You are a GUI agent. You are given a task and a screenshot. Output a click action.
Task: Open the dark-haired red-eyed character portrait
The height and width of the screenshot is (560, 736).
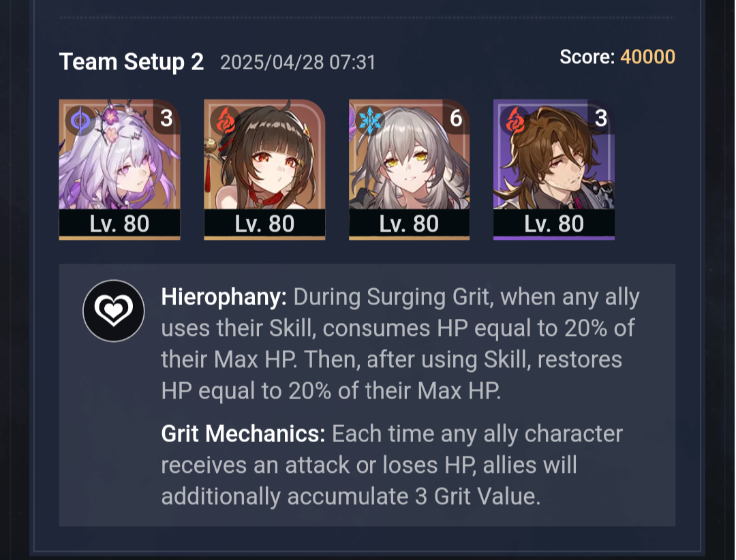[264, 170]
